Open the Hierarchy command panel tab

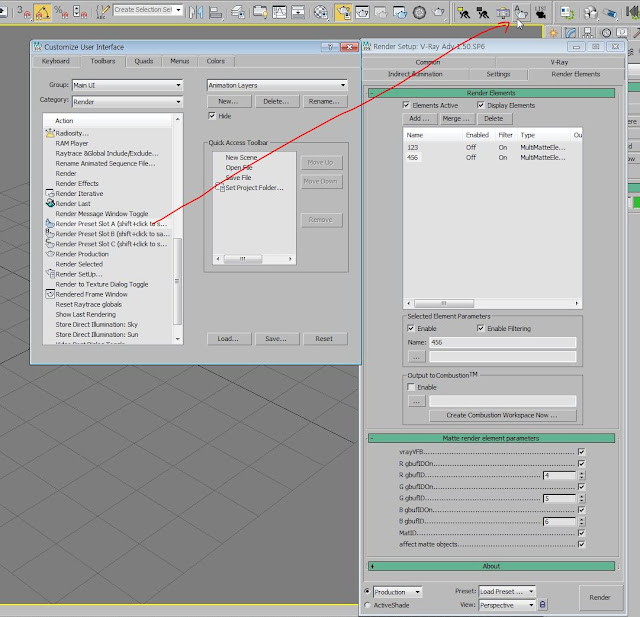pos(588,33)
